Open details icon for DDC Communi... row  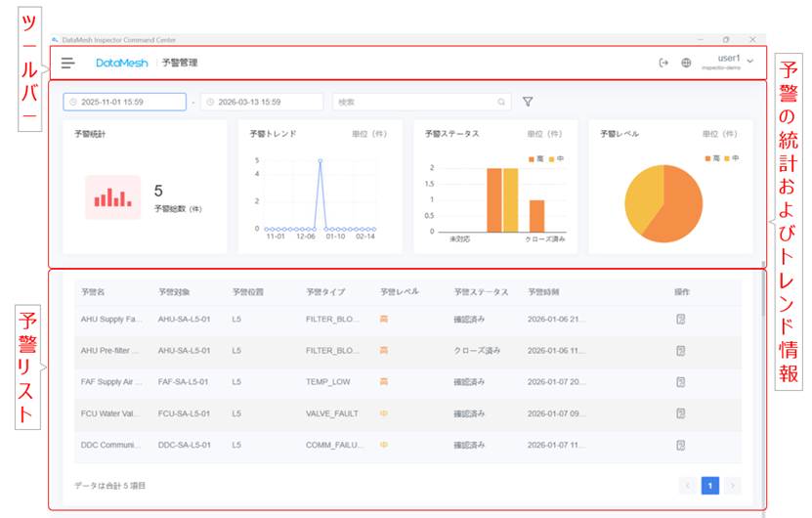681,445
